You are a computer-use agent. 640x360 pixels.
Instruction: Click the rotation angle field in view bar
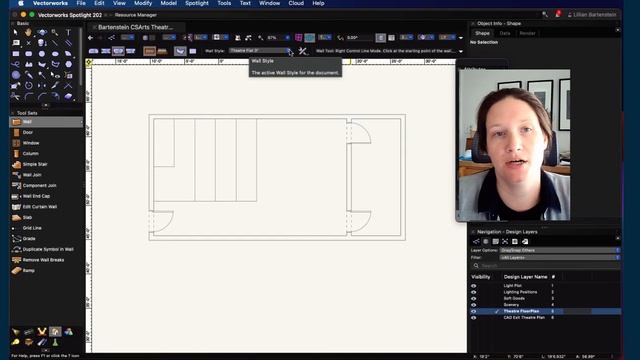359,38
